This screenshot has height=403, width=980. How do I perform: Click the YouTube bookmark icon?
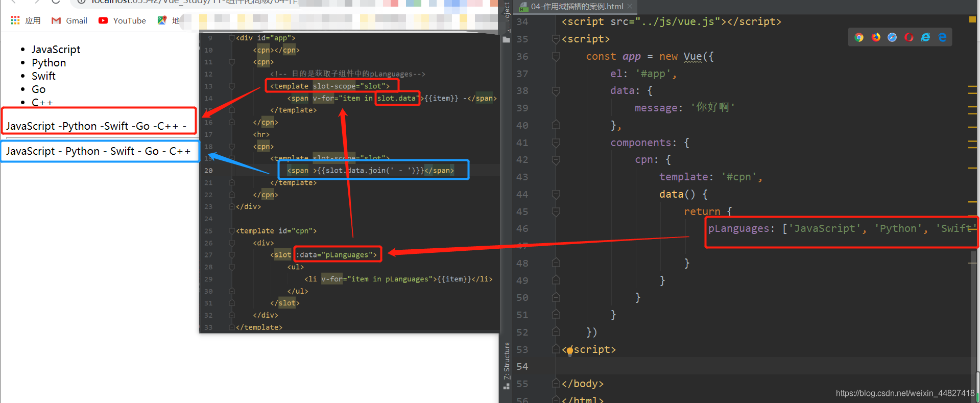(x=103, y=20)
